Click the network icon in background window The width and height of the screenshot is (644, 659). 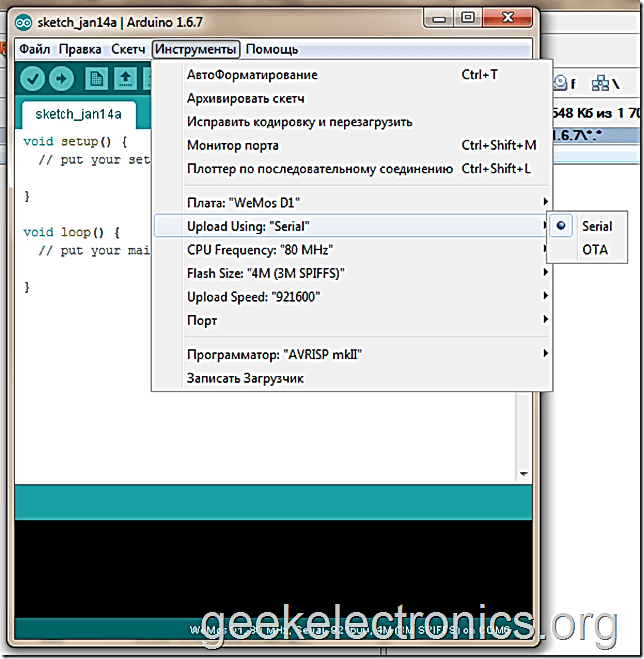point(602,84)
